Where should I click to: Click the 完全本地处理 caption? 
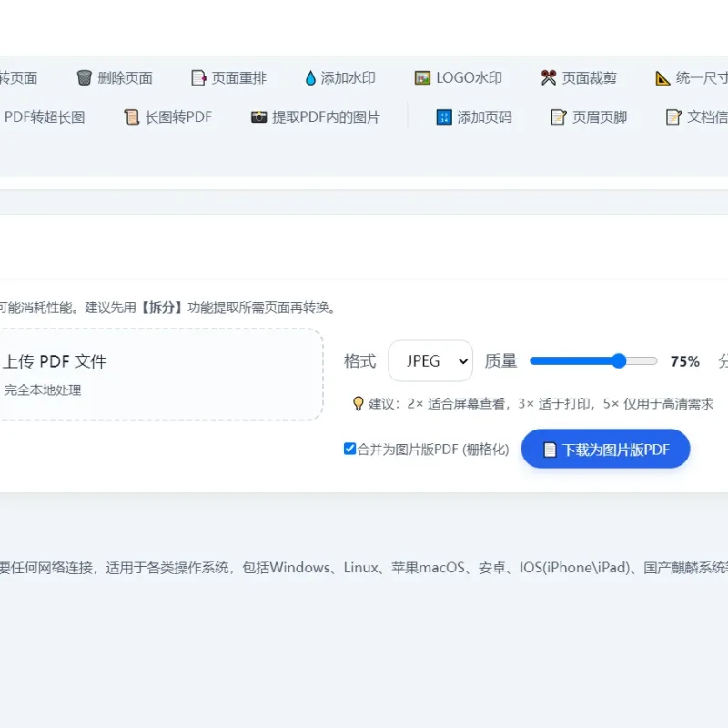(43, 390)
